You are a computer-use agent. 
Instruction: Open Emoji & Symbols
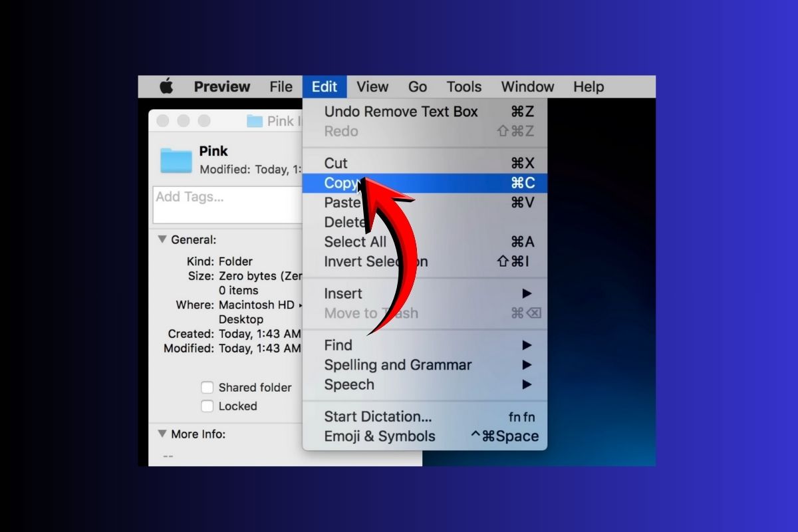click(425, 436)
